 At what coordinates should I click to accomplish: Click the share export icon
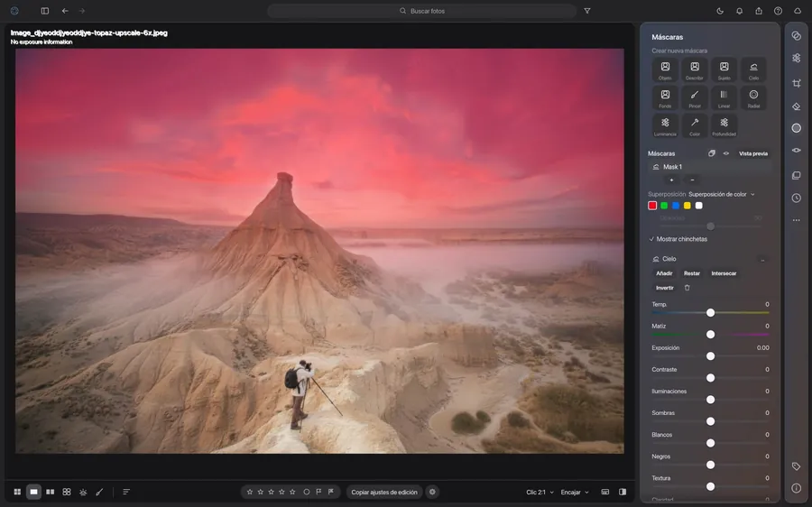759,11
